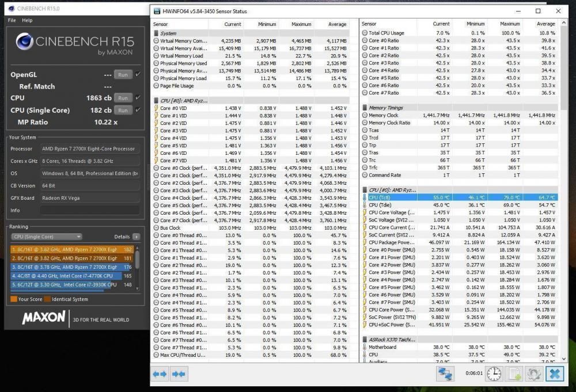This screenshot has width=576, height=392.
Task: Run the OpenGL benchmark
Action: tap(123, 74)
